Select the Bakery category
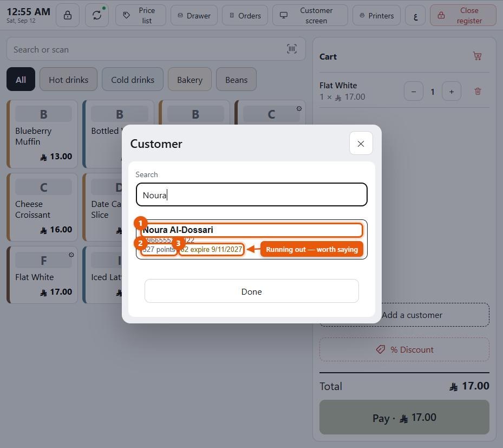 coord(190,79)
